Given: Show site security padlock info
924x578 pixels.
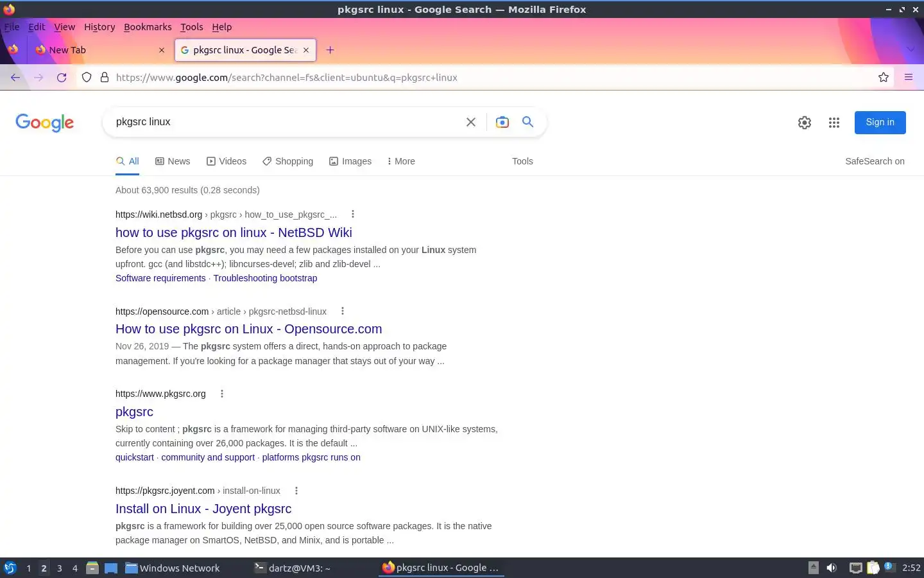Looking at the screenshot, I should click(105, 78).
